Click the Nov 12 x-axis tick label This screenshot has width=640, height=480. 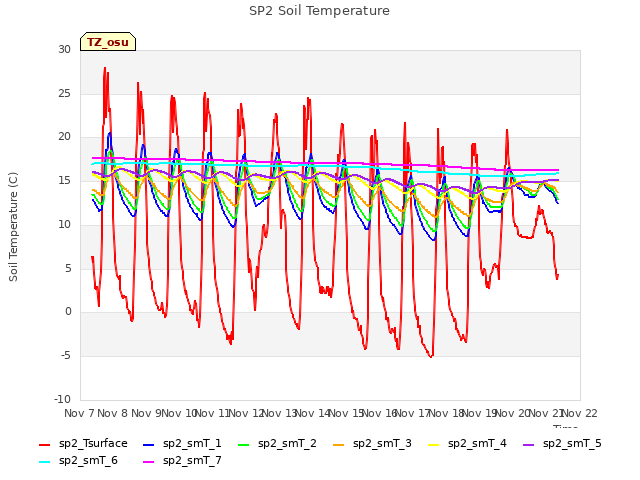click(x=246, y=413)
